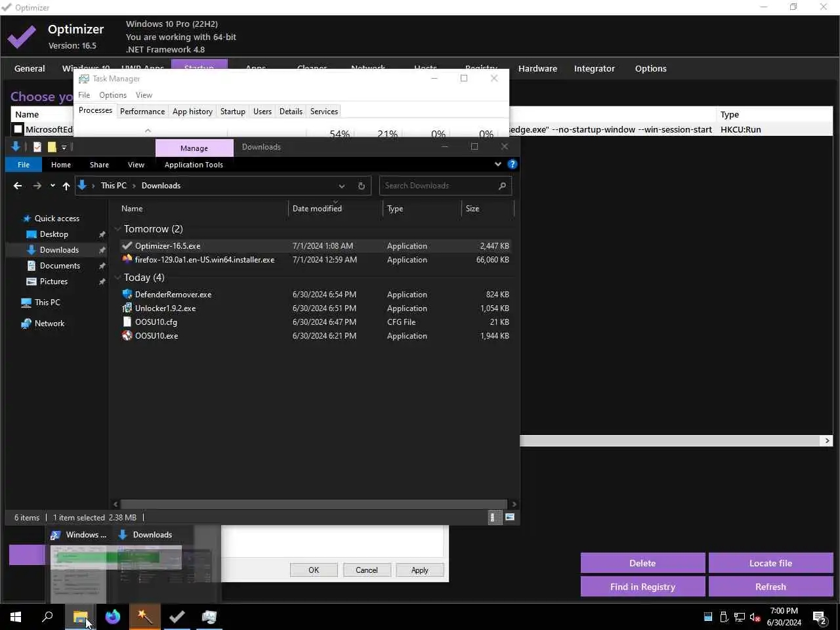The image size is (840, 630).
Task: Open taskbar search magnifier
Action: click(x=47, y=617)
